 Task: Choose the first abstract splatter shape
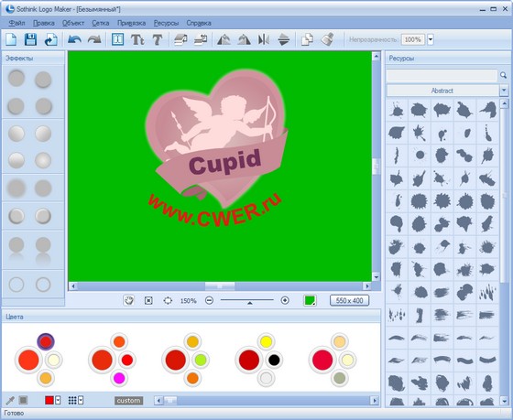click(x=397, y=110)
